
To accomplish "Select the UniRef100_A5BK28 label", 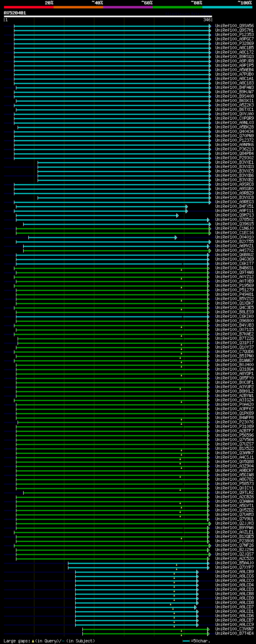I will [234, 127].
